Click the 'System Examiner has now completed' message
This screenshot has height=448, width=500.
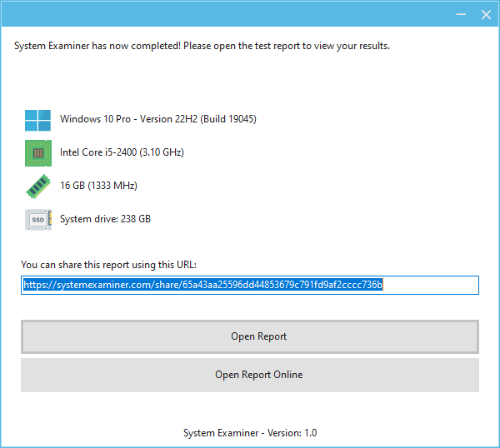202,46
